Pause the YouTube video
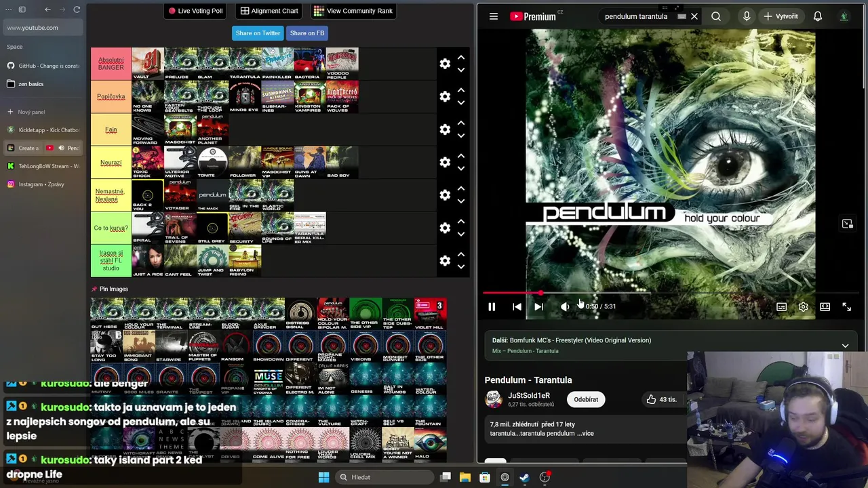 (x=492, y=307)
